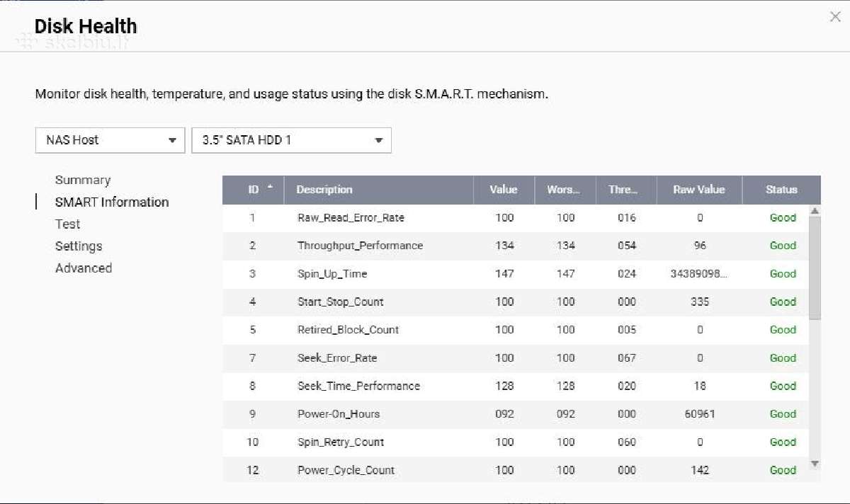The height and width of the screenshot is (504, 850).
Task: Click Good status of Raw_Read_Error_Rate
Action: tap(783, 218)
